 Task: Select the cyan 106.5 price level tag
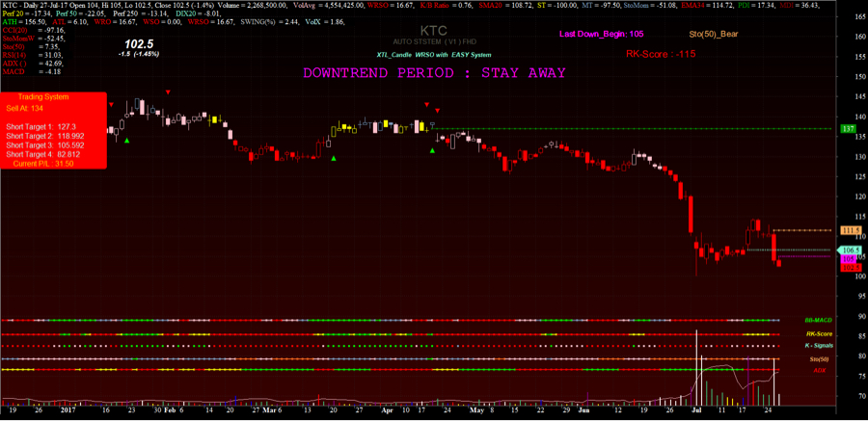tap(849, 250)
